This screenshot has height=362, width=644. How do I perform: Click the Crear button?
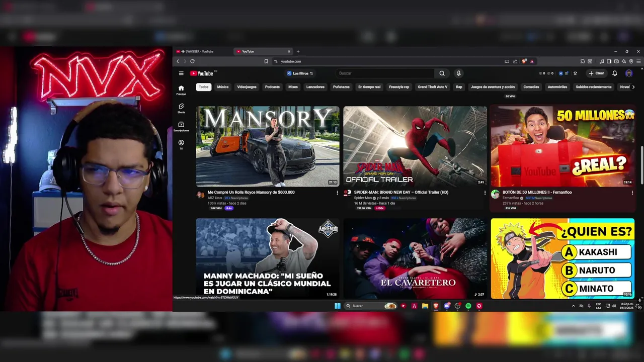pos(596,73)
